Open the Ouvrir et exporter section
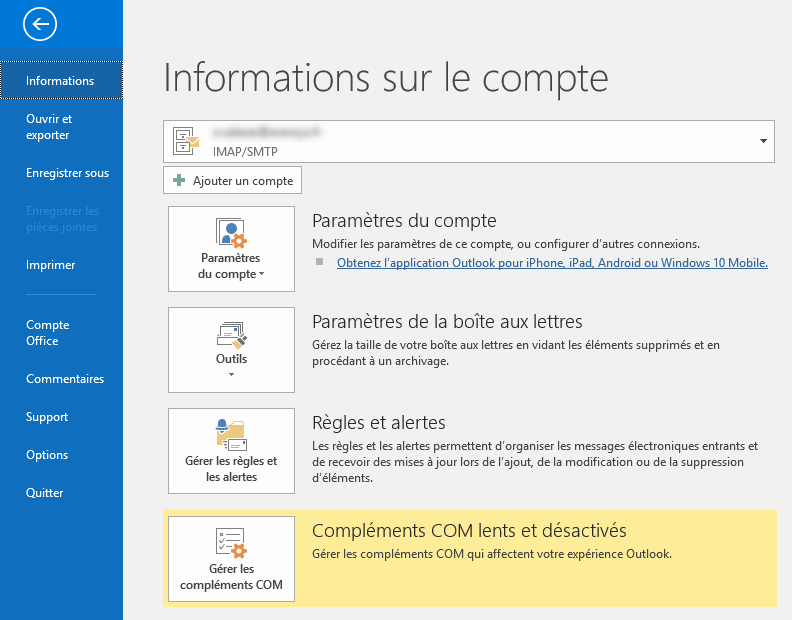This screenshot has width=792, height=620. [48, 127]
